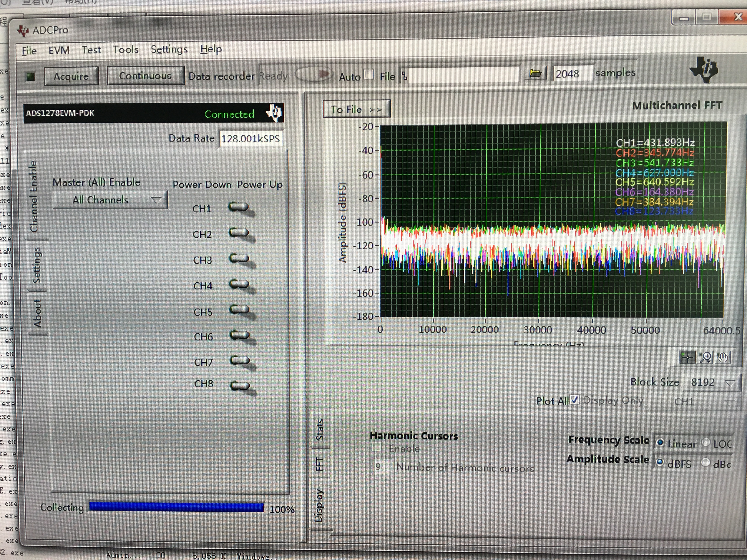Toggle the CH5 power switch
The width and height of the screenshot is (747, 560).
tap(240, 309)
